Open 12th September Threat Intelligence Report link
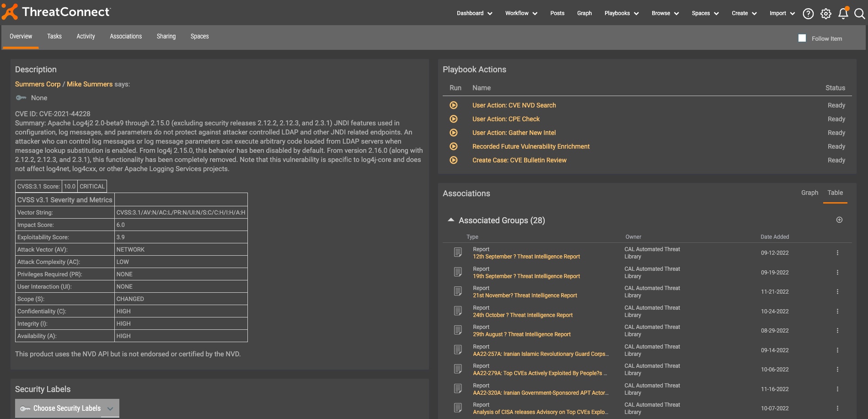868x419 pixels. pyautogui.click(x=526, y=257)
